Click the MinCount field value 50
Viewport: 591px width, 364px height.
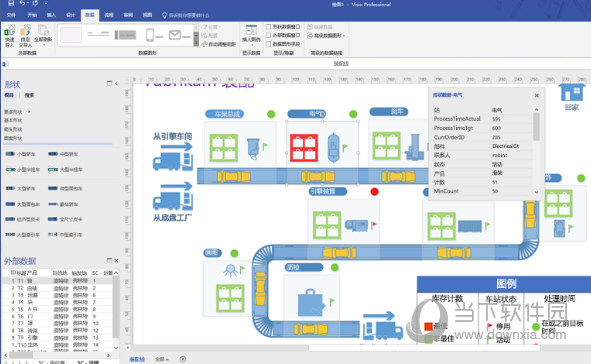[495, 191]
